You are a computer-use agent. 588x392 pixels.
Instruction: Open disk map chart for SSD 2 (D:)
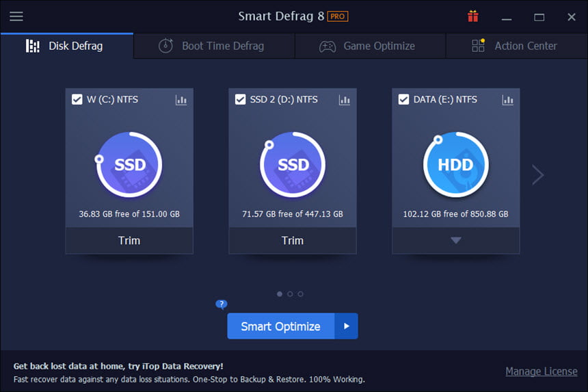click(344, 100)
